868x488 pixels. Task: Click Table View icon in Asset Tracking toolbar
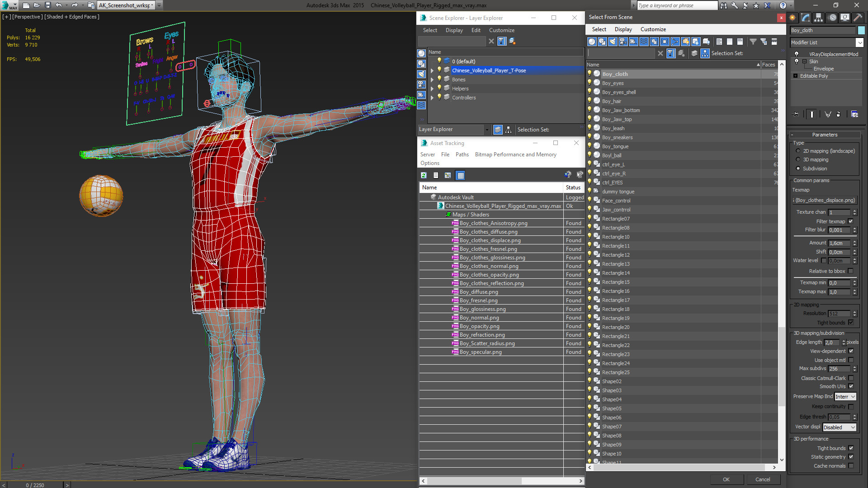pyautogui.click(x=461, y=175)
